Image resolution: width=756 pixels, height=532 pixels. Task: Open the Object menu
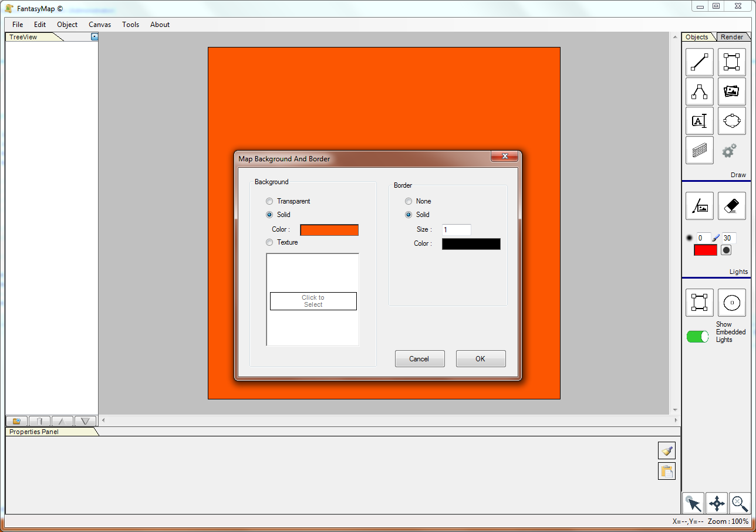[x=67, y=25]
